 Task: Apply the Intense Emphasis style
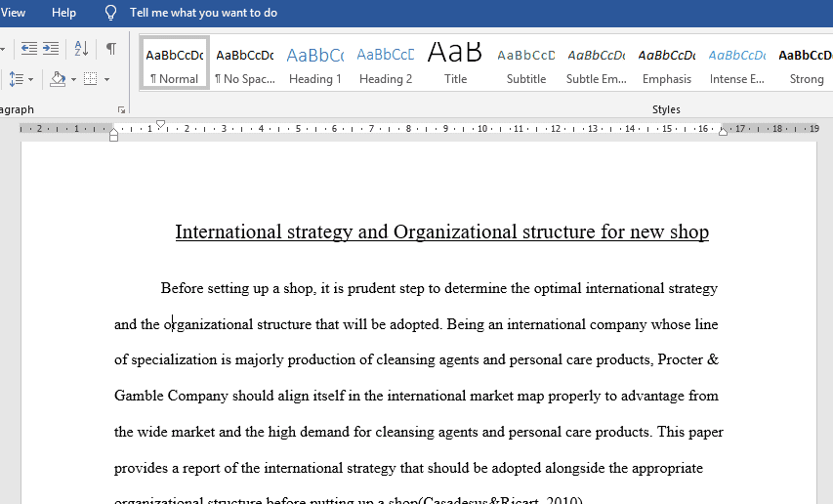point(737,63)
